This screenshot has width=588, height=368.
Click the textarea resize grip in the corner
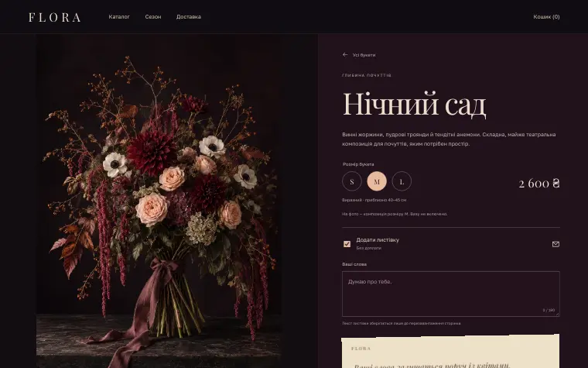click(x=557, y=315)
